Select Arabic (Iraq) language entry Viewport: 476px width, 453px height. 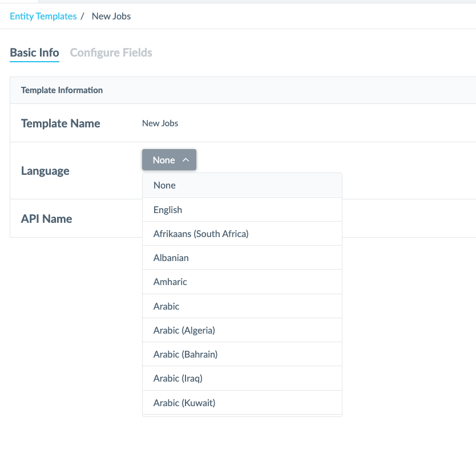[242, 379]
